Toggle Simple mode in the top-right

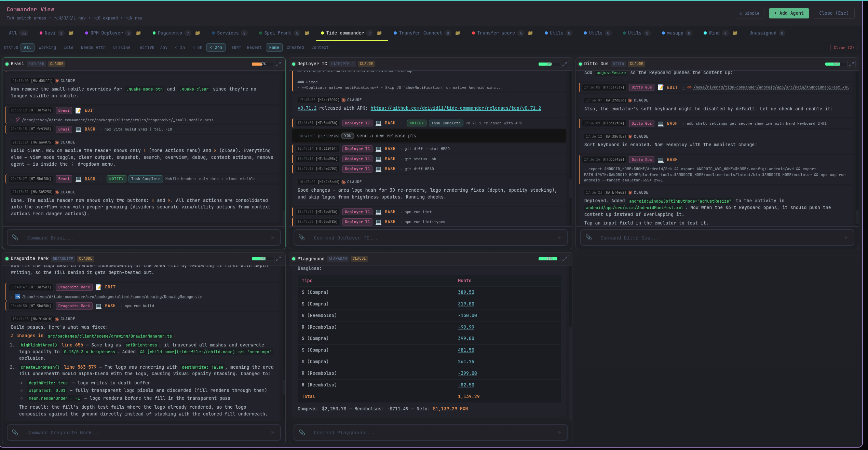click(x=749, y=13)
